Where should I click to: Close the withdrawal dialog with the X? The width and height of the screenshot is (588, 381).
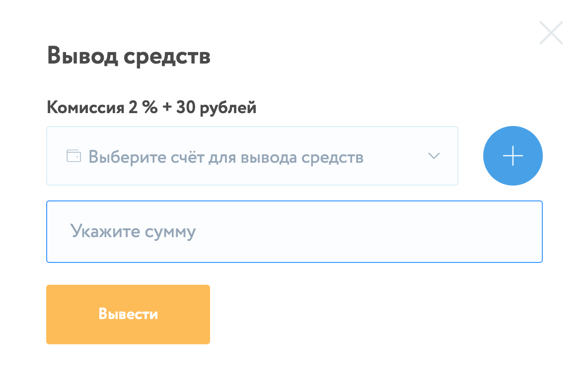tap(551, 33)
